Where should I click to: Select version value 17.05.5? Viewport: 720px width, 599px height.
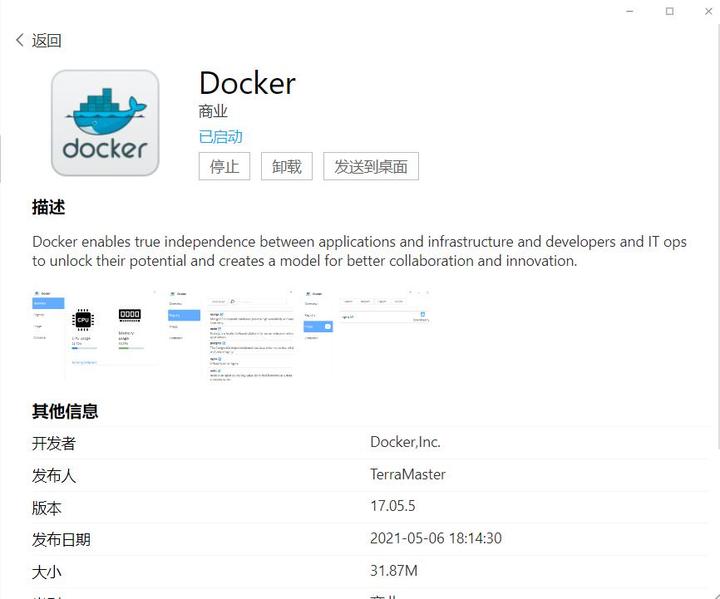[393, 506]
